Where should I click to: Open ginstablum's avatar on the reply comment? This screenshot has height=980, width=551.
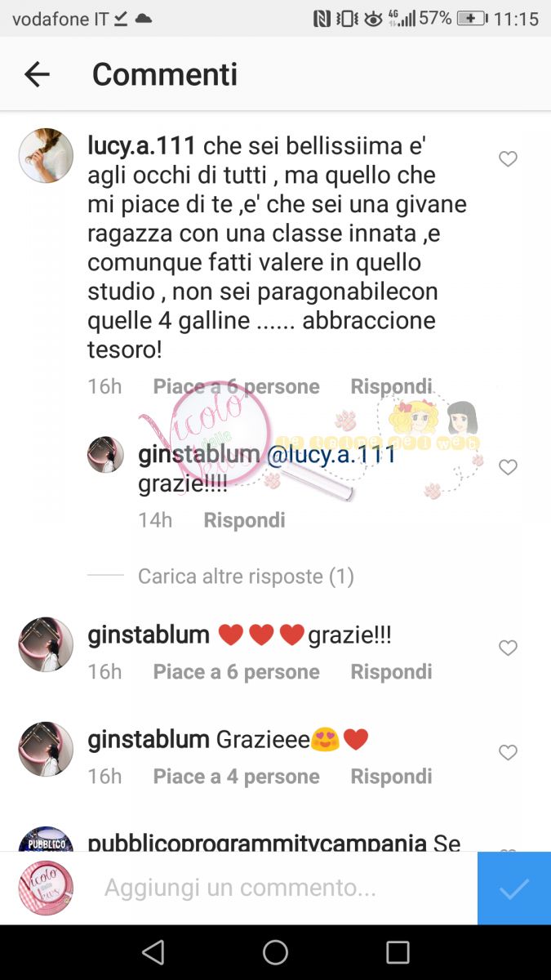[x=105, y=455]
